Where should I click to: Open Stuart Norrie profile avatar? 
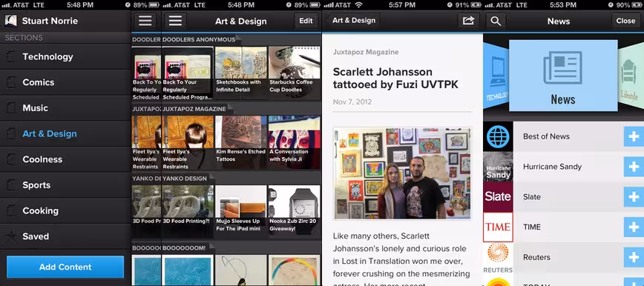tap(10, 21)
